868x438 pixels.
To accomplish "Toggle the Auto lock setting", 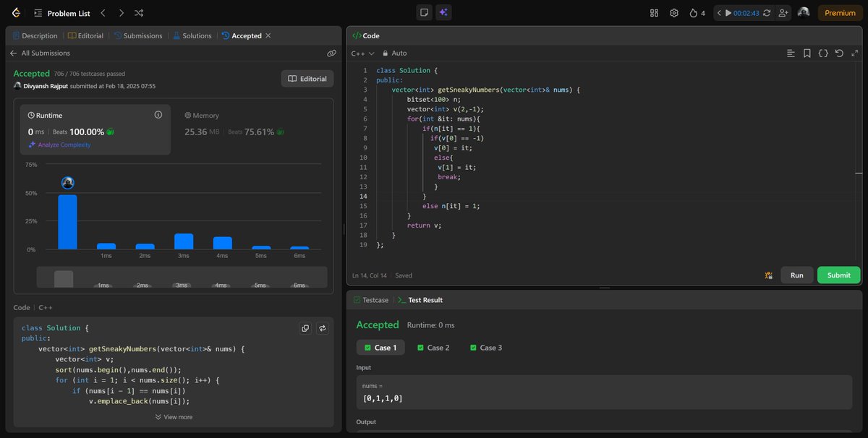I will pos(395,53).
